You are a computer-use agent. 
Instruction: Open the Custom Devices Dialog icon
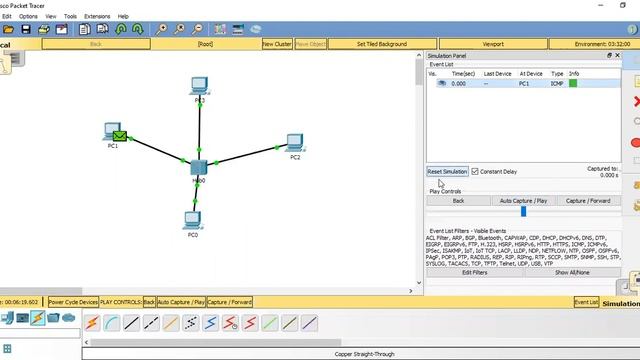pyautogui.click(x=238, y=29)
